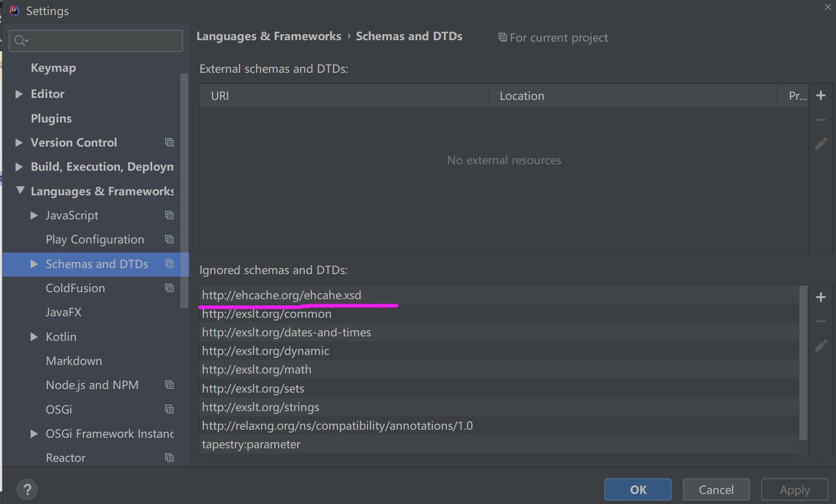Open the help question mark button
The image size is (836, 504).
click(x=27, y=489)
